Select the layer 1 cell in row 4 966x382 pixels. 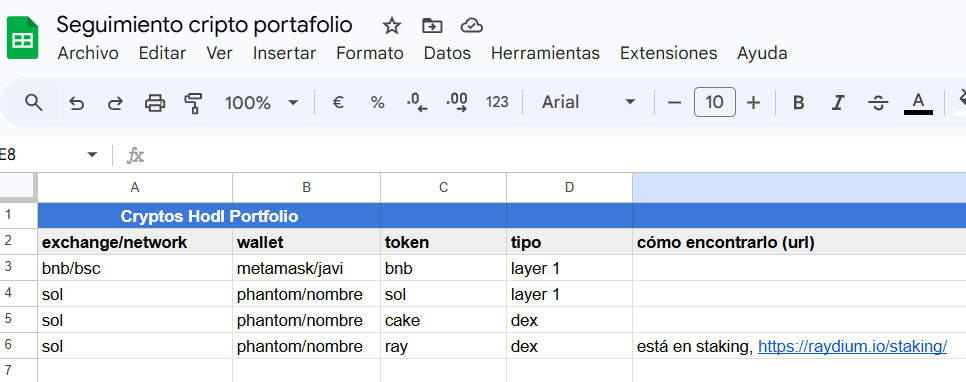pyautogui.click(x=569, y=294)
